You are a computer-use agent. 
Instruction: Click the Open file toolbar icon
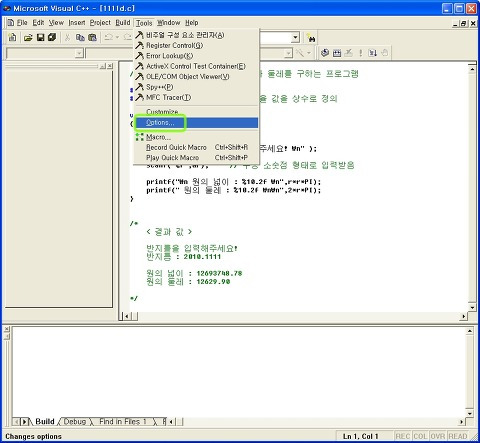28,38
